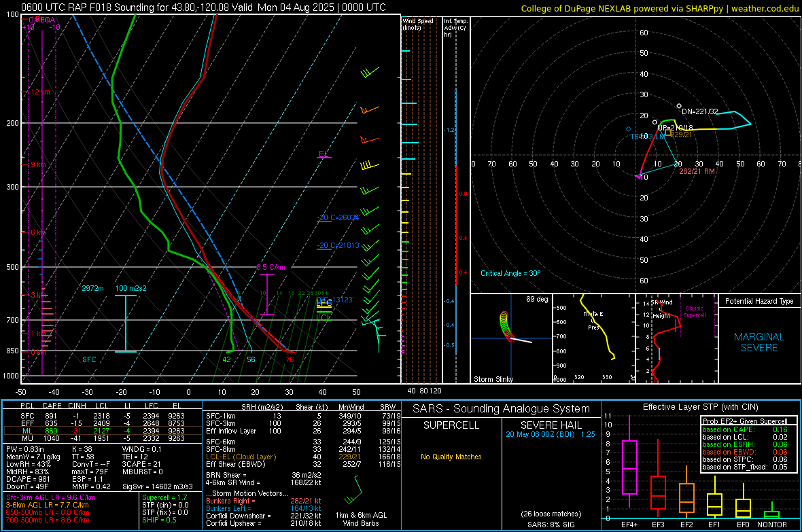Click the OMEGA label on the skew-T
This screenshot has width=802, height=532.
tap(42, 20)
